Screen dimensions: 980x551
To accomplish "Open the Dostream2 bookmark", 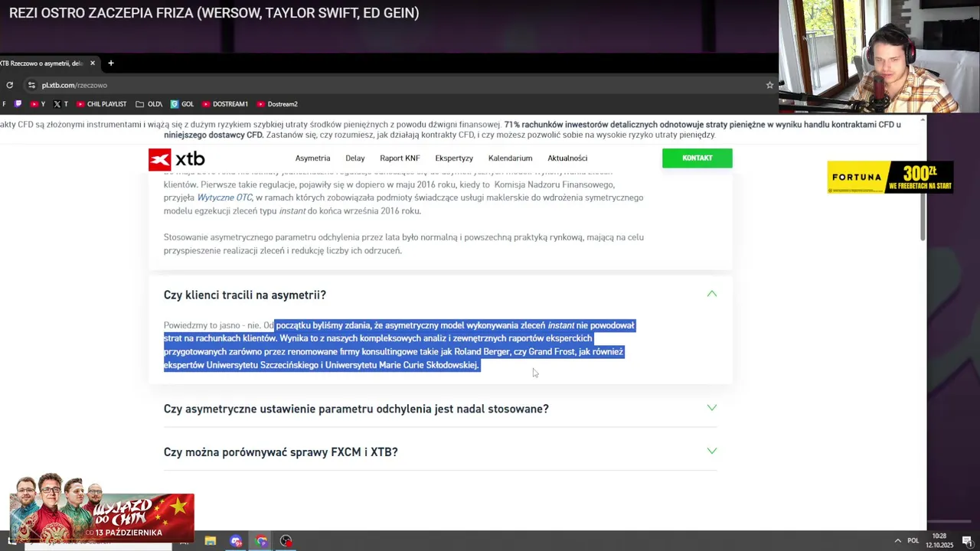I will (277, 104).
